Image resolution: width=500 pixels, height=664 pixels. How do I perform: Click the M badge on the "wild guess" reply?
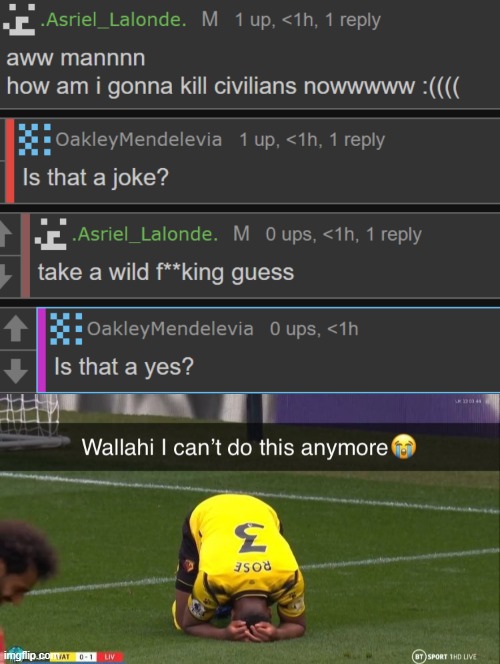tap(241, 234)
